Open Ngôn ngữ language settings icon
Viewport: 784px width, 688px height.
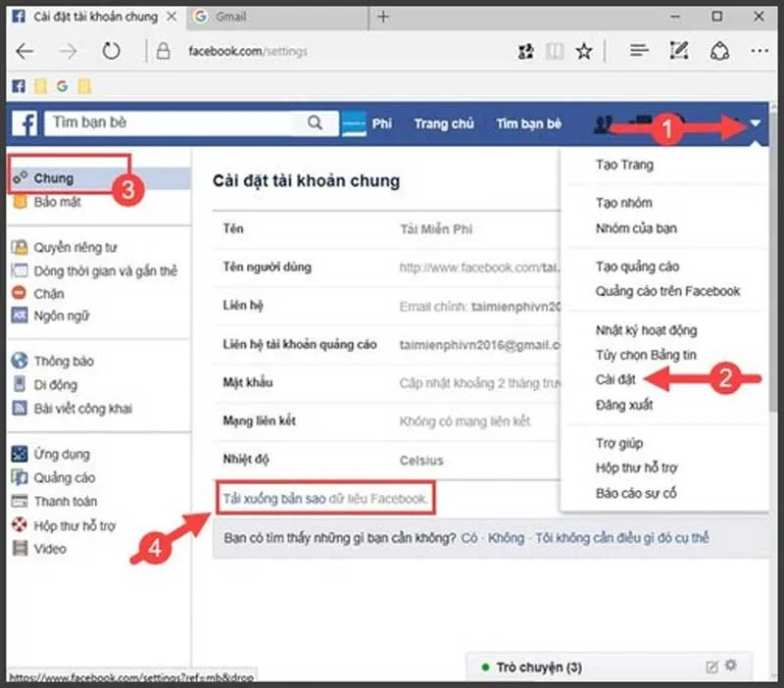[x=20, y=316]
